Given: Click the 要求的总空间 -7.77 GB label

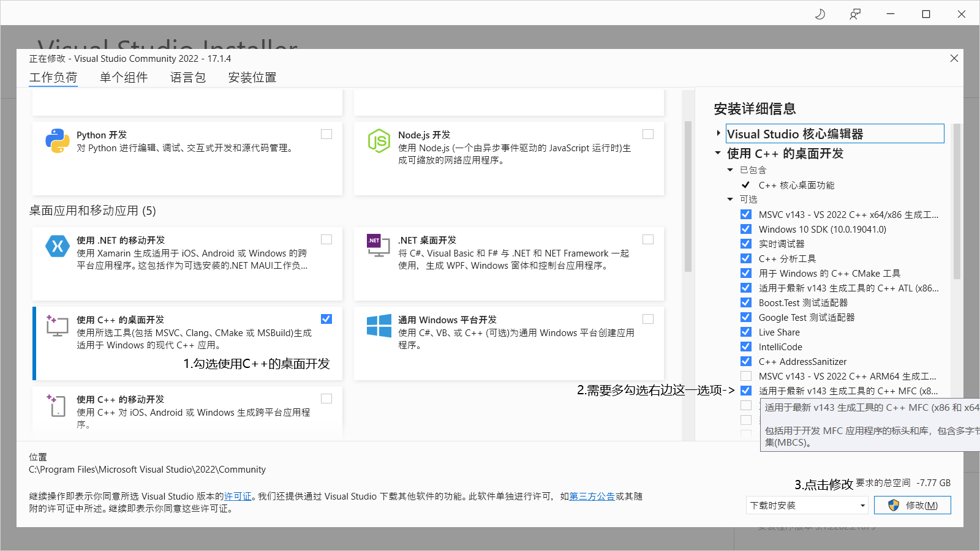Looking at the screenshot, I should (x=903, y=483).
